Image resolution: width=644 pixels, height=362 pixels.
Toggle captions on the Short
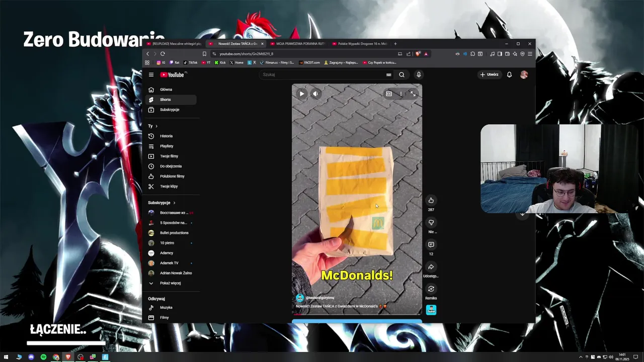[389, 94]
